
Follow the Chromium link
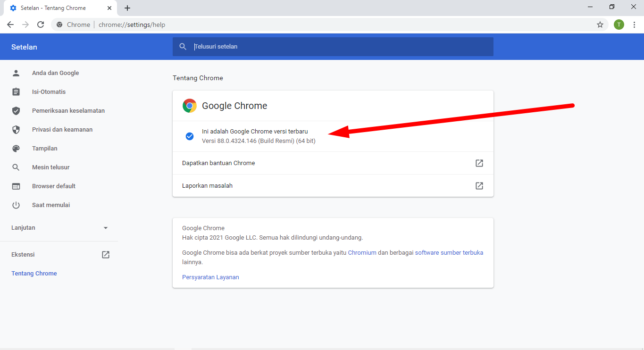[x=362, y=253]
